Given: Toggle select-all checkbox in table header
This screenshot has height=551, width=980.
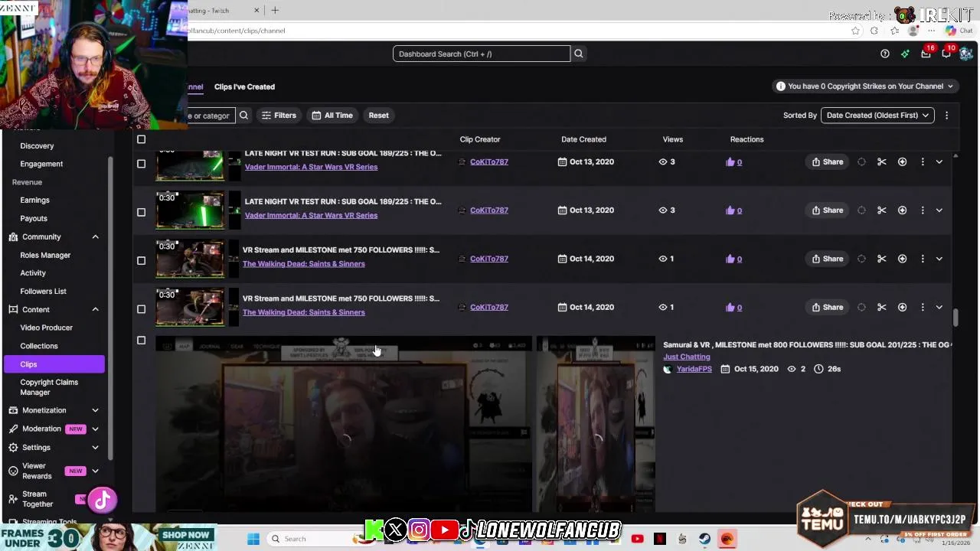Looking at the screenshot, I should click(x=141, y=139).
